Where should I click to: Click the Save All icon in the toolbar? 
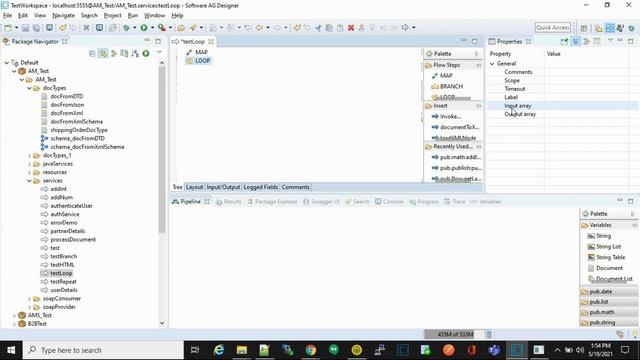pyautogui.click(x=36, y=28)
